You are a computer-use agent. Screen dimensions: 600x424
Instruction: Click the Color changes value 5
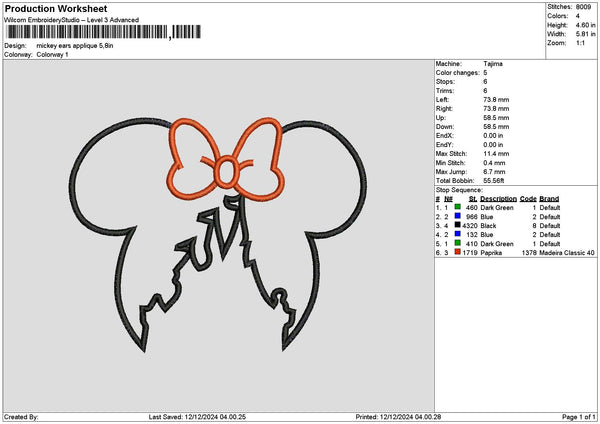(x=485, y=73)
